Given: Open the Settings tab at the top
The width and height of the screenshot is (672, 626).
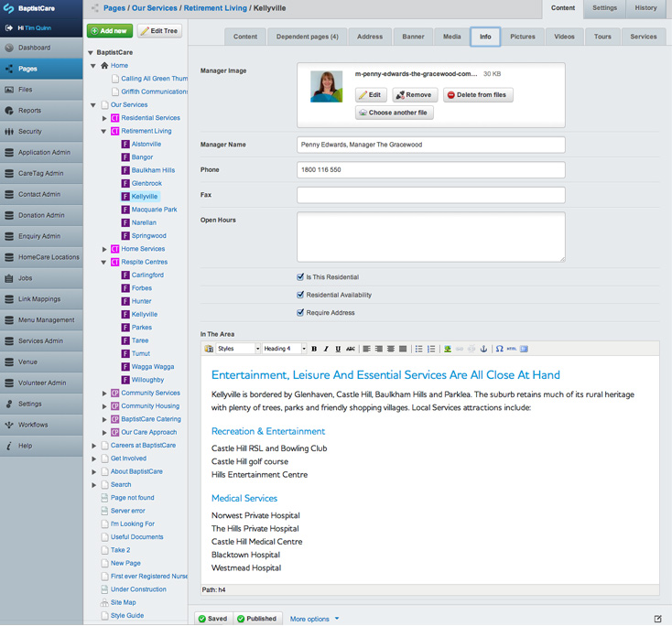Looking at the screenshot, I should pos(605,8).
